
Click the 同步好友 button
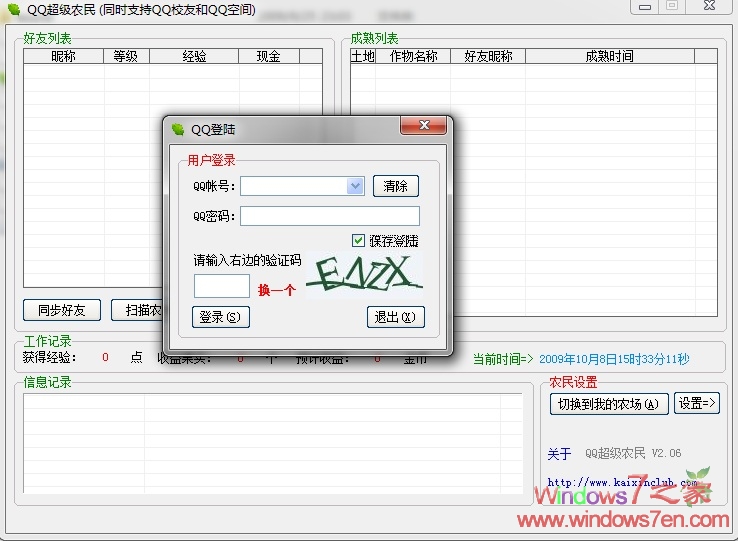click(x=62, y=310)
